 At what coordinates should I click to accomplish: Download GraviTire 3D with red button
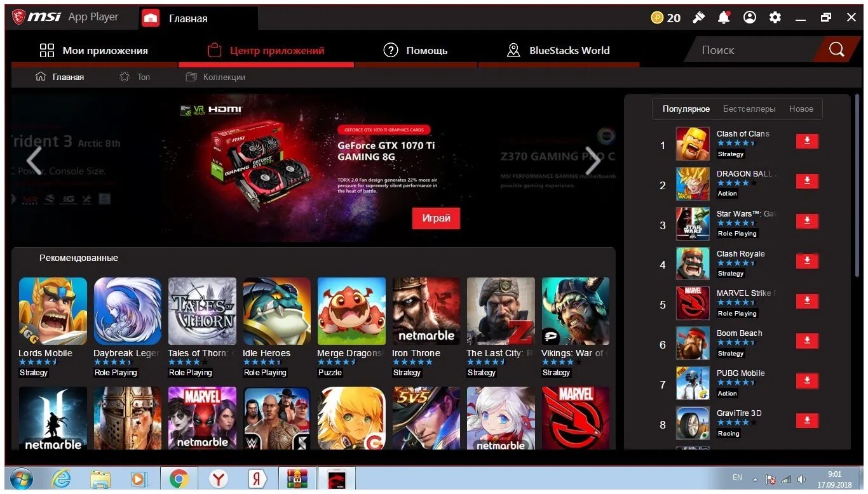pyautogui.click(x=807, y=420)
